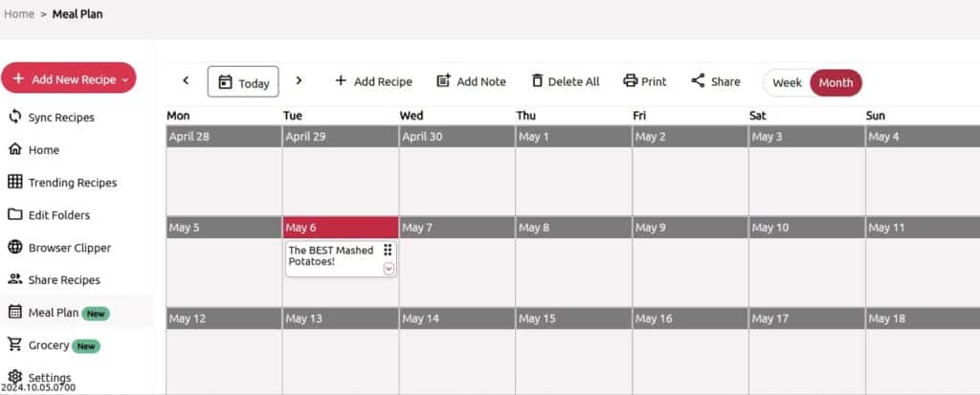Click the Print icon in toolbar

630,81
